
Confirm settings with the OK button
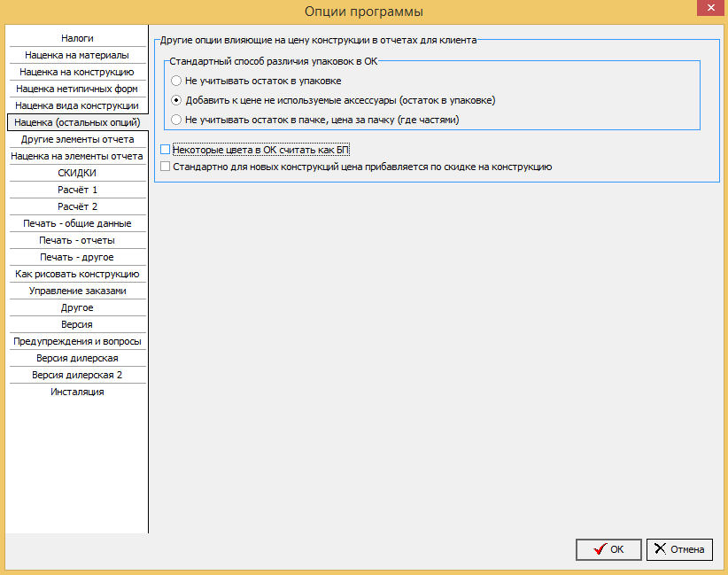[608, 549]
